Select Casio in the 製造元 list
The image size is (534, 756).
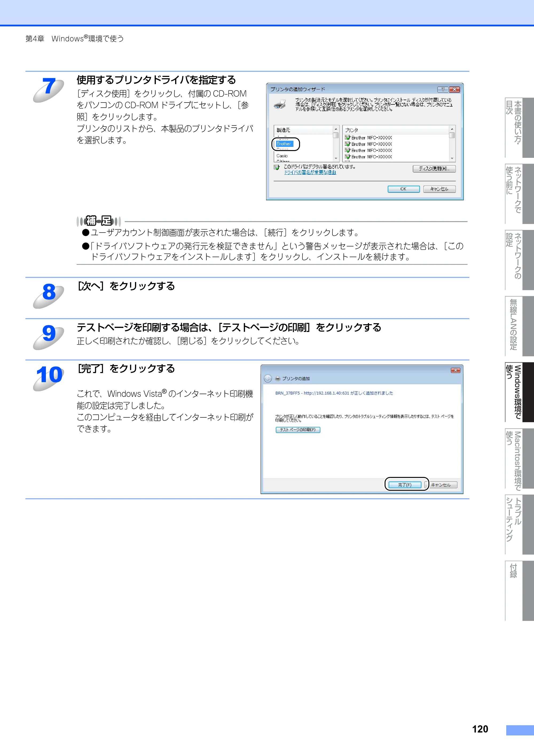coord(282,156)
